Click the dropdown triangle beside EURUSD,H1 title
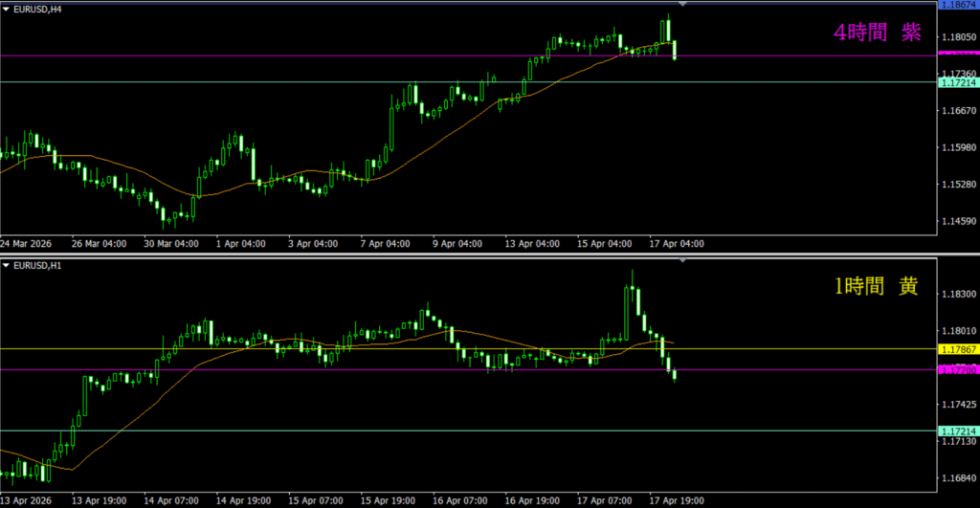 tap(7, 263)
